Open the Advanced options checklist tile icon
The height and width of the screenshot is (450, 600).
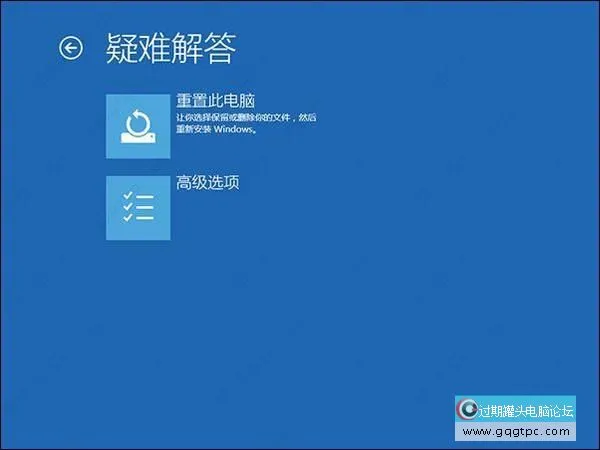pyautogui.click(x=138, y=208)
